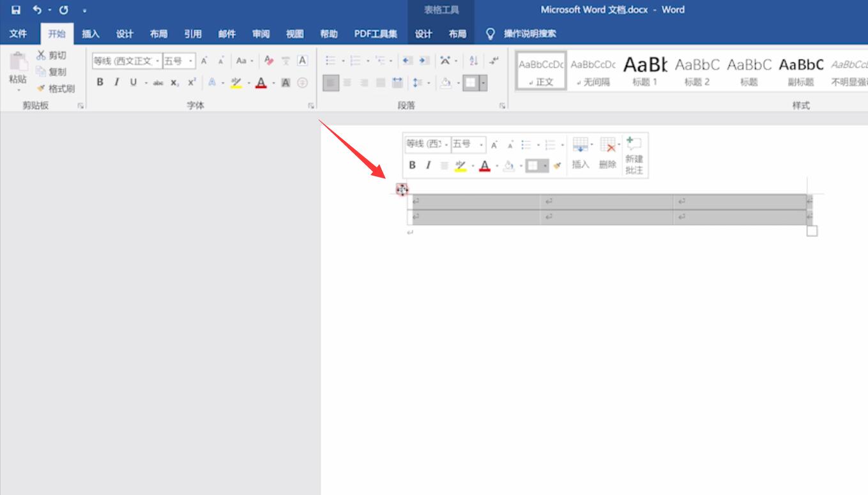
Task: Open the File (文件) tab
Action: 19,34
